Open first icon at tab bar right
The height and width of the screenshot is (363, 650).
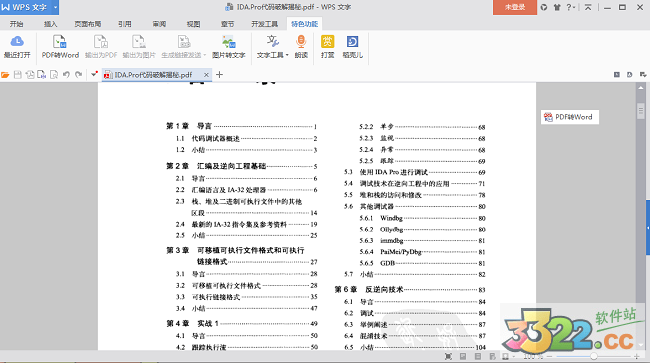point(617,75)
